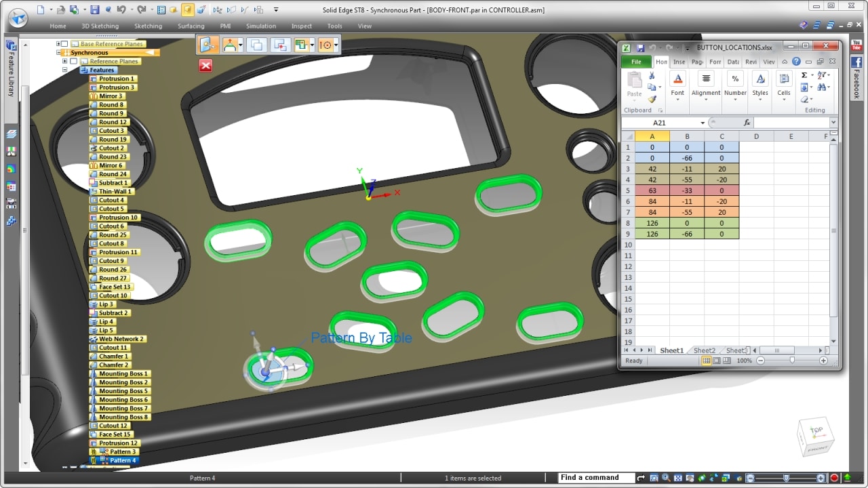The width and height of the screenshot is (868, 488).
Task: Click the Undo arrow in Solid Edge toolbar
Action: click(x=121, y=9)
